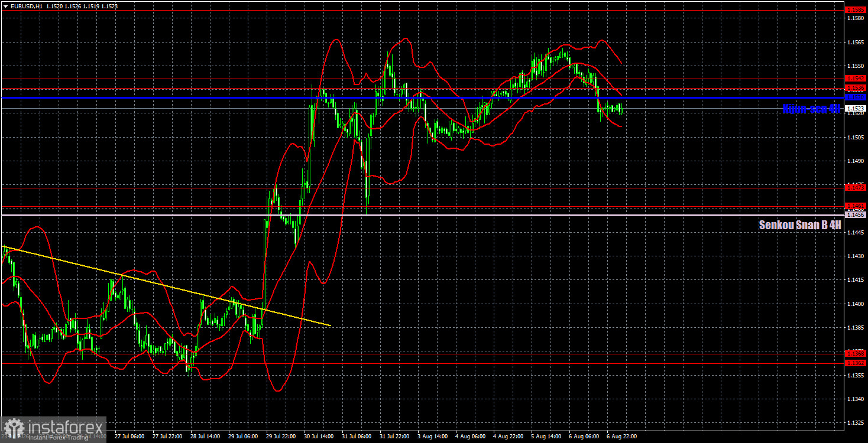
Task: Click the 1.1490 price scale label
Action: [856, 161]
